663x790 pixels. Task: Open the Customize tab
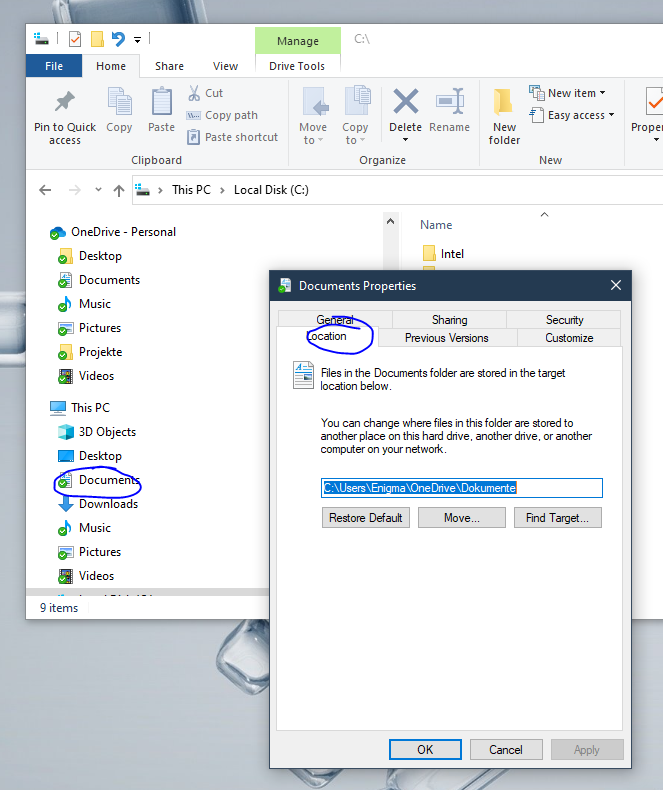(x=569, y=338)
